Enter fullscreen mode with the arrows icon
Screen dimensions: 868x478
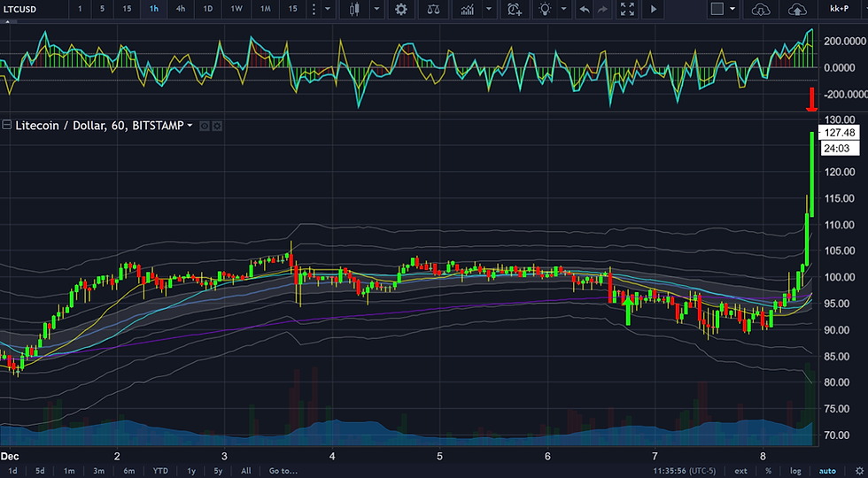click(627, 9)
